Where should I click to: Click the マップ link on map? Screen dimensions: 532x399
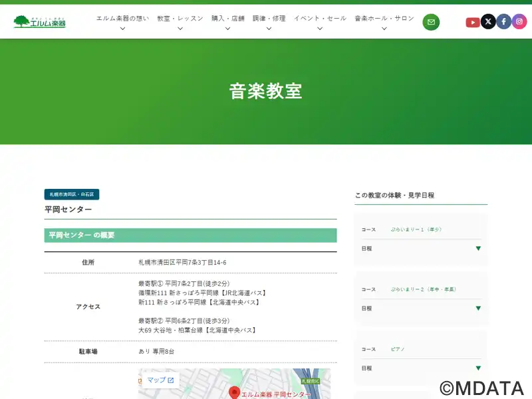156,380
